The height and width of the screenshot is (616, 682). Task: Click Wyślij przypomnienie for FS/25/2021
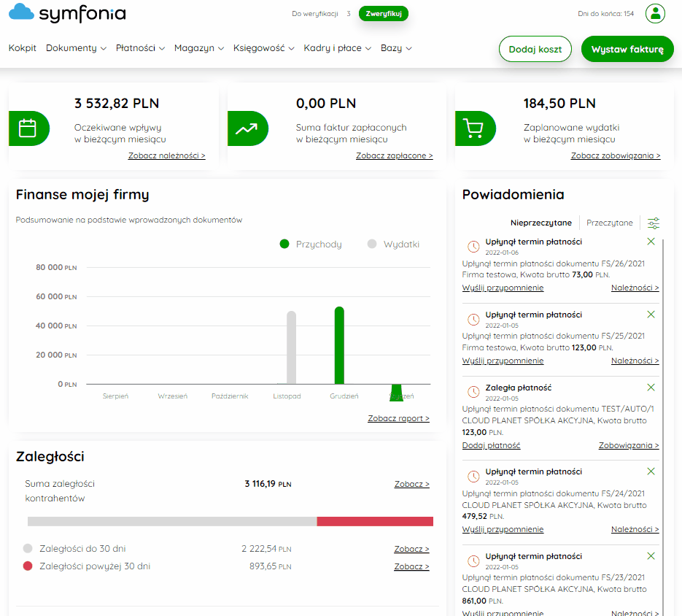[503, 361]
